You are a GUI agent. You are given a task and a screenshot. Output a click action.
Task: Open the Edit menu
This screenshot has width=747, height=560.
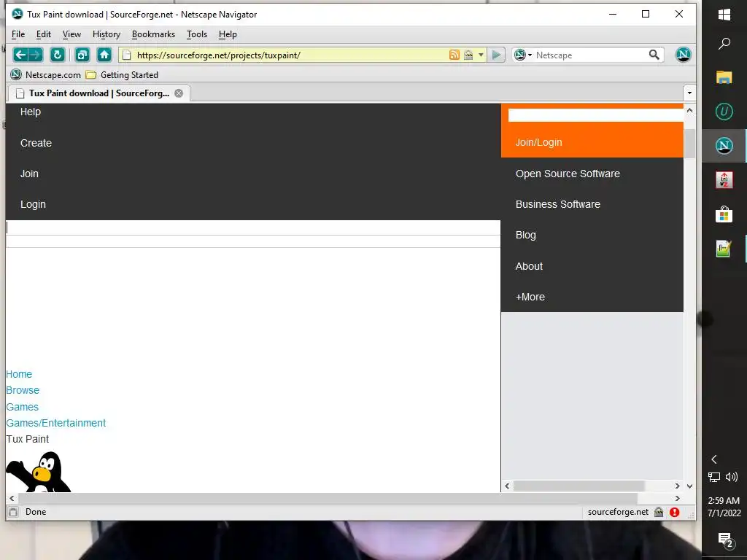pos(43,34)
